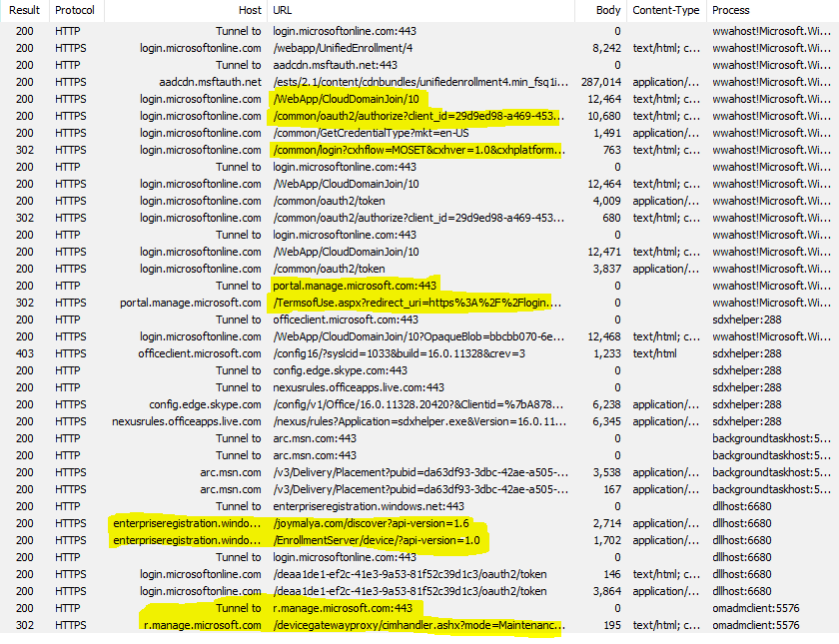This screenshot has width=839, height=644.
Task: Click the body size 146 cell
Action: click(x=612, y=574)
